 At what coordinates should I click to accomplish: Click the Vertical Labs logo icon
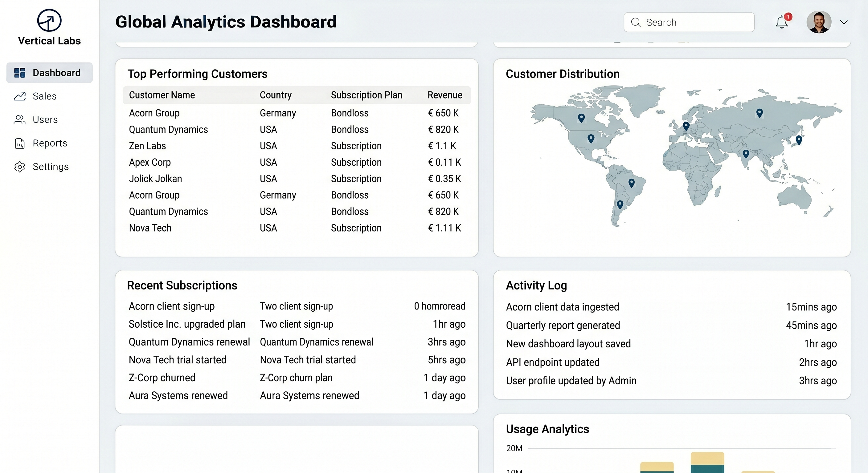tap(49, 20)
